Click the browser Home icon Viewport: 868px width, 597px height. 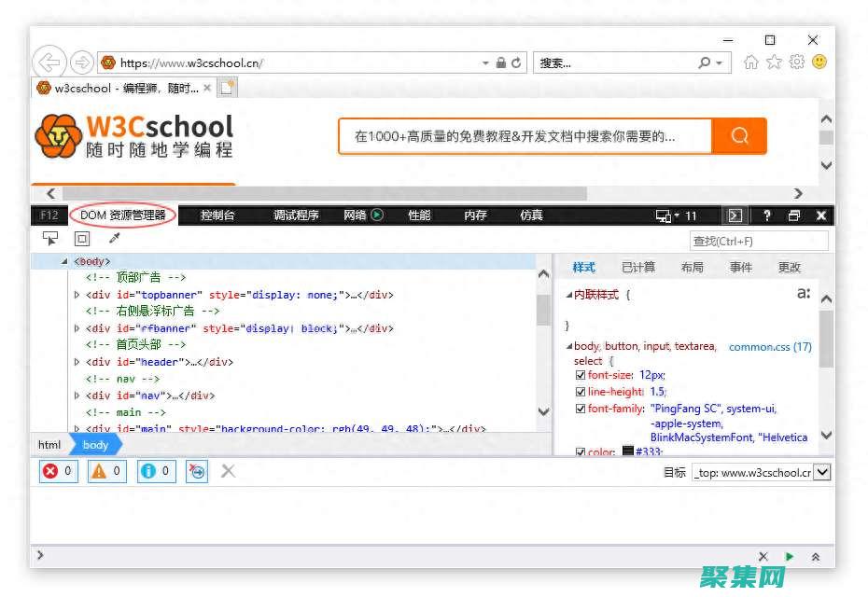tap(750, 62)
